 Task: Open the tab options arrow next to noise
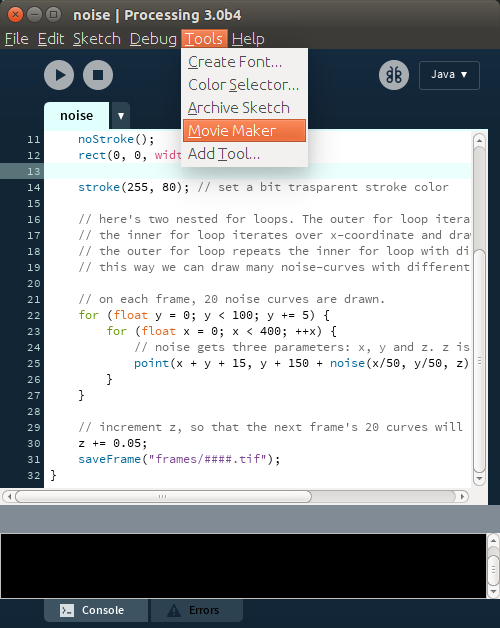click(121, 116)
